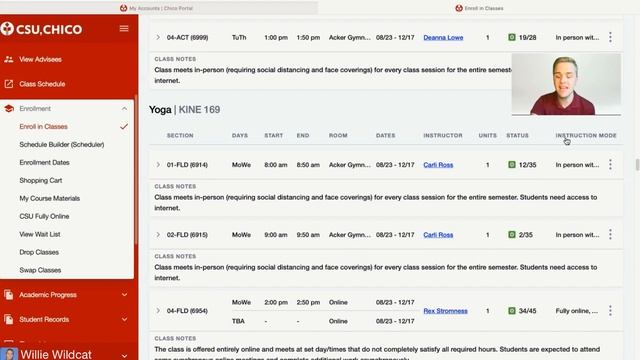640x360 pixels.
Task: Open Schedule Builder (Scheduler)
Action: [x=62, y=144]
